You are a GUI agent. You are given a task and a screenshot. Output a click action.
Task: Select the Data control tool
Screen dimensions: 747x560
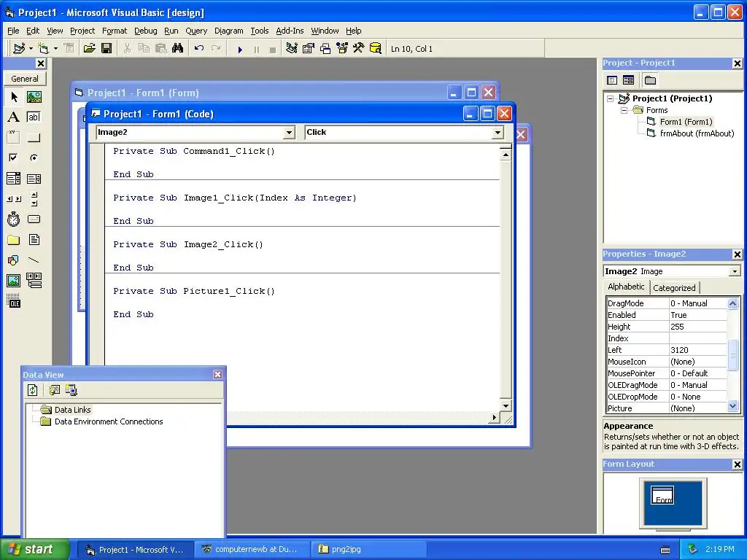34,281
